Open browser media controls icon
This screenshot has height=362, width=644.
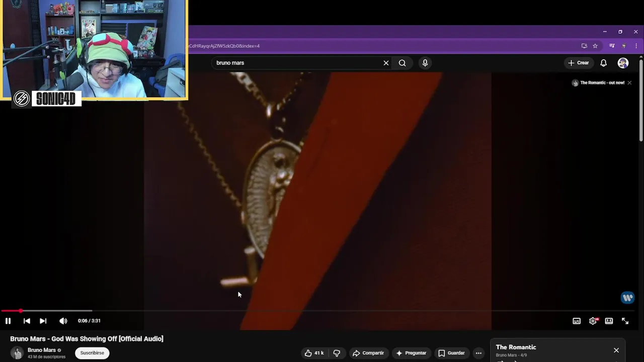(612, 46)
